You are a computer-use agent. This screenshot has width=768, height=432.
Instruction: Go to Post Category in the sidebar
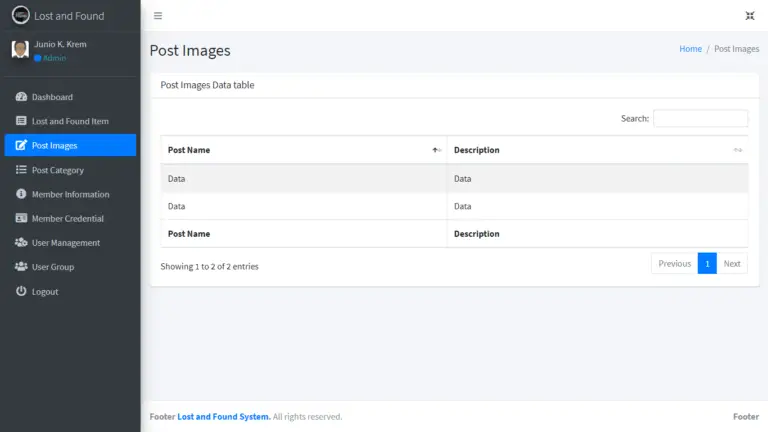(71, 169)
